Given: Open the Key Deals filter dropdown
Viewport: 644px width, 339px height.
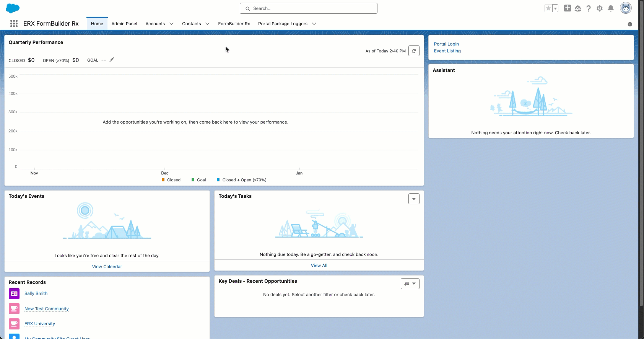Looking at the screenshot, I should pyautogui.click(x=410, y=284).
